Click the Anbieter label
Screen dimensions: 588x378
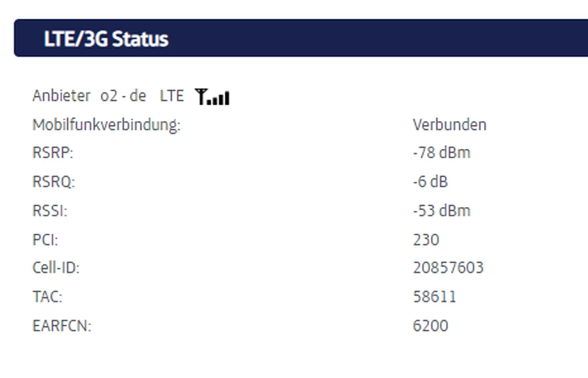[61, 96]
